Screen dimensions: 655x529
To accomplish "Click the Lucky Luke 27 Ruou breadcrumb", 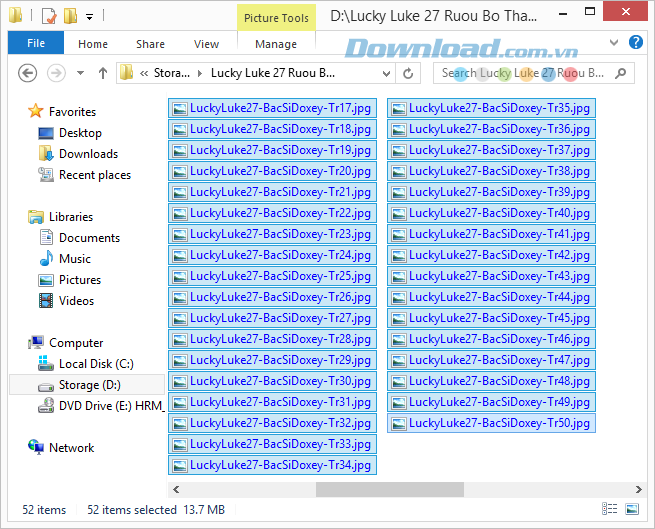I will point(273,73).
